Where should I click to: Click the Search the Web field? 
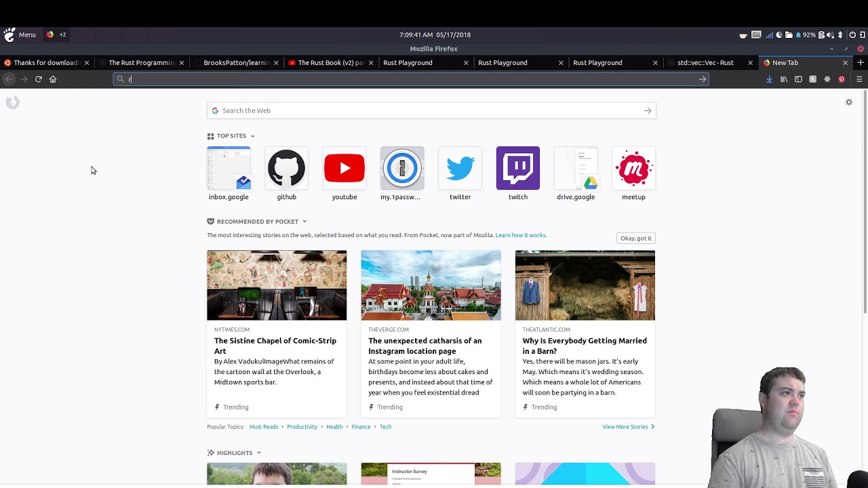pos(431,110)
